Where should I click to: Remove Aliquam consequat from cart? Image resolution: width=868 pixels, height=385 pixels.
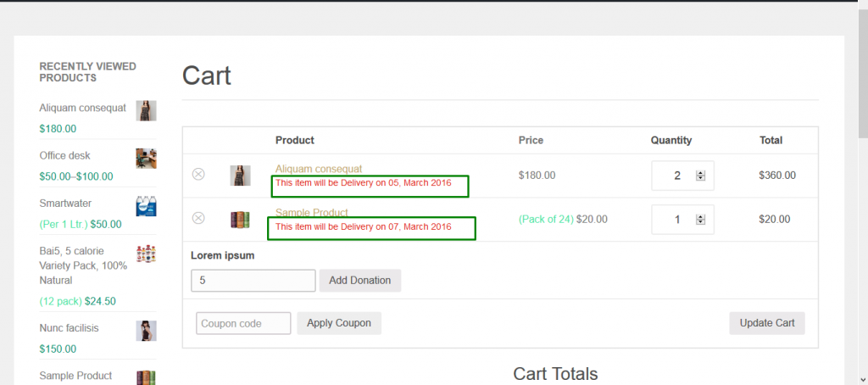(x=198, y=174)
